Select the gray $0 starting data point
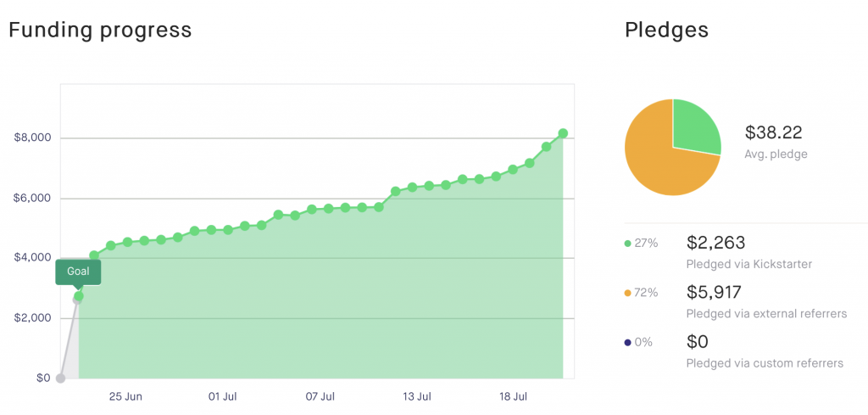 (60, 379)
